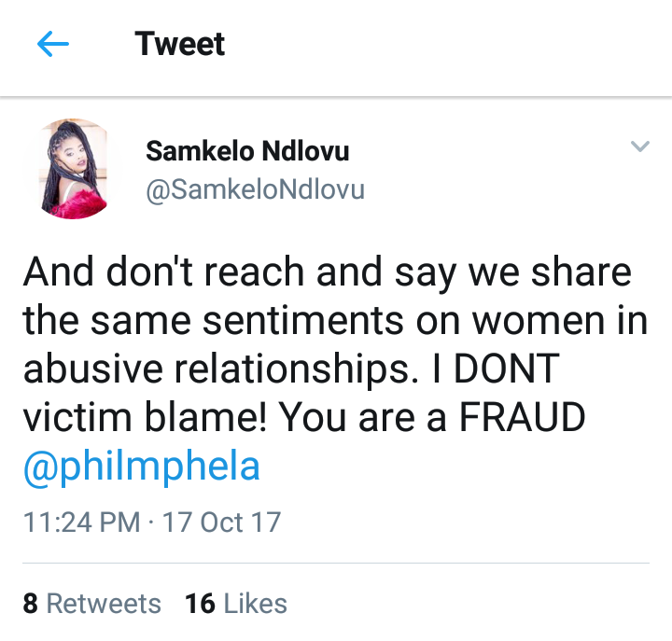This screenshot has width=672, height=641.
Task: Open the tweet options chevron menu
Action: (640, 146)
